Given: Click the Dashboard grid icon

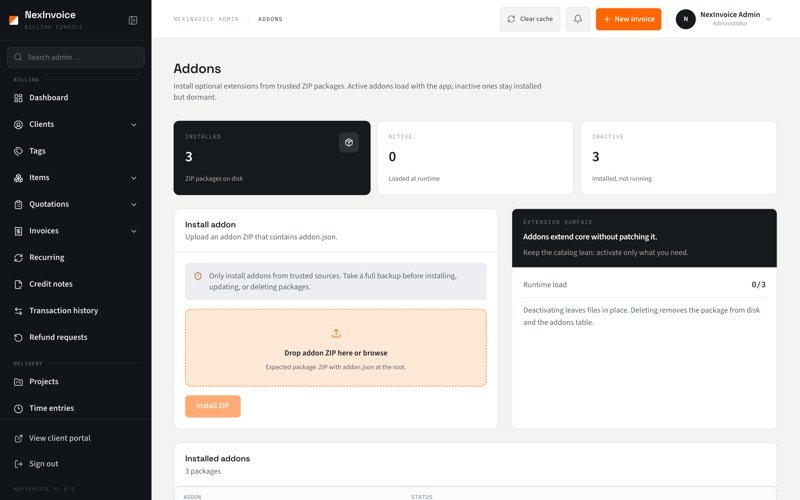Looking at the screenshot, I should pyautogui.click(x=18, y=98).
